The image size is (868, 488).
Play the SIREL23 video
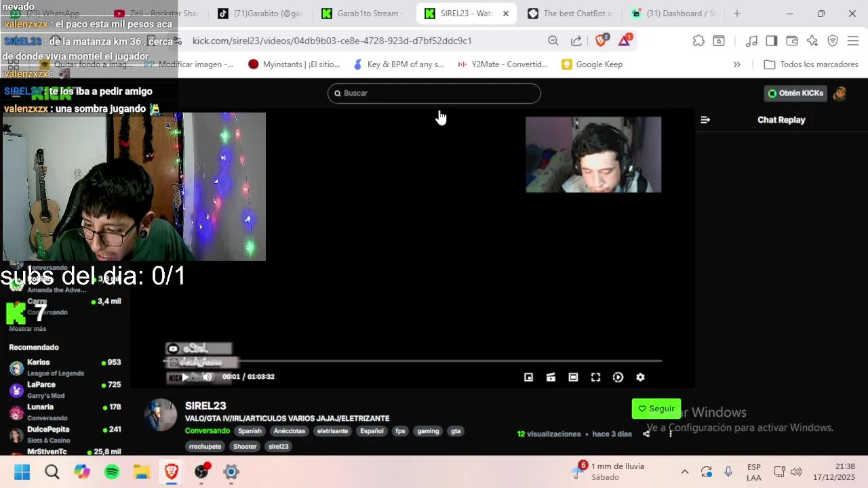click(185, 377)
